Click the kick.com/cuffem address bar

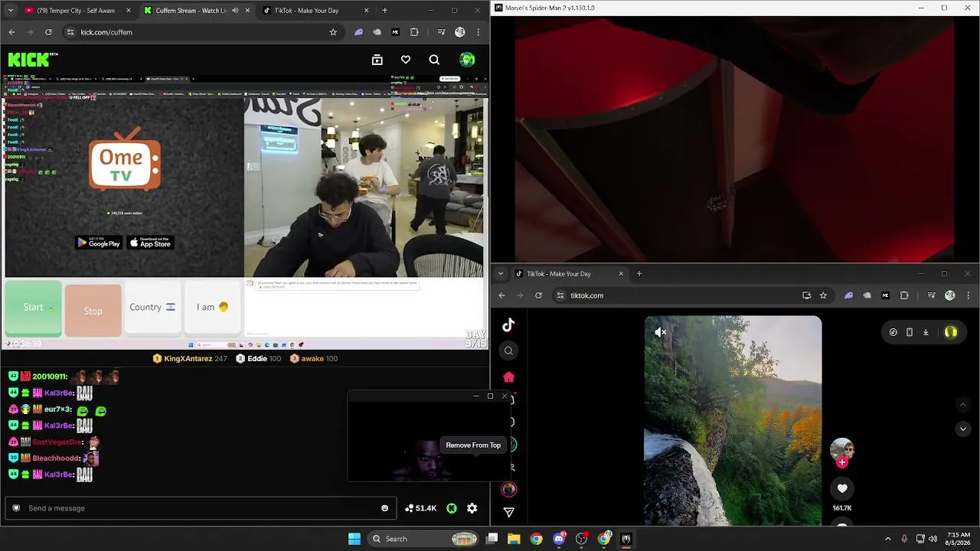(201, 32)
